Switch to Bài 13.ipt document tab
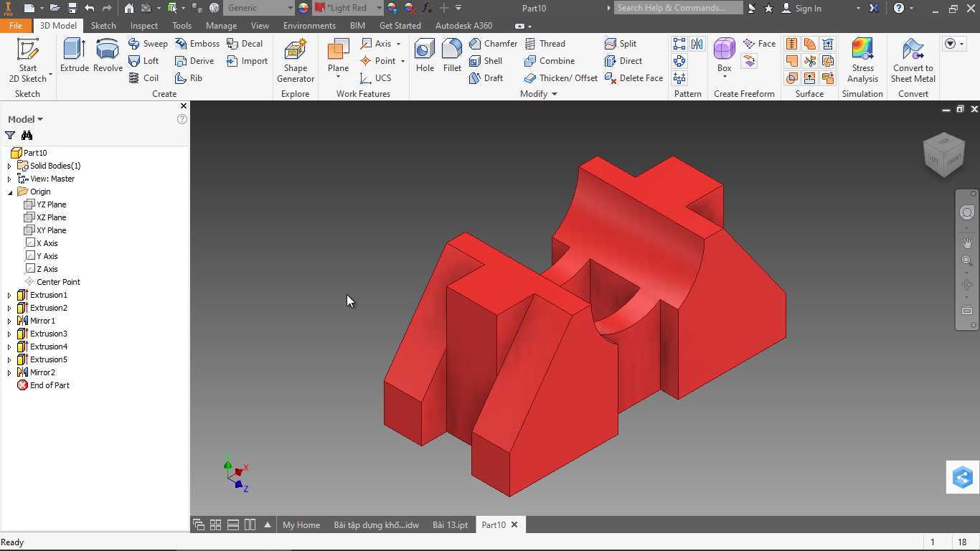 450,524
